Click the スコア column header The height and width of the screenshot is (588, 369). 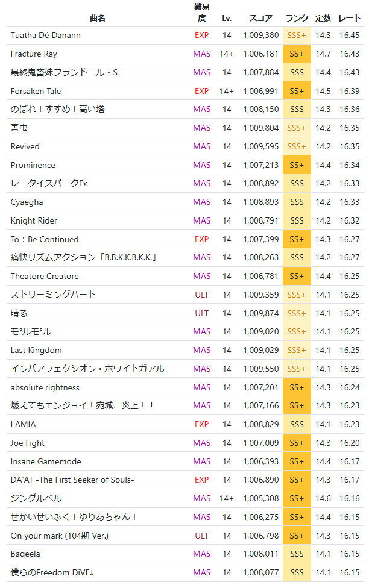(260, 18)
